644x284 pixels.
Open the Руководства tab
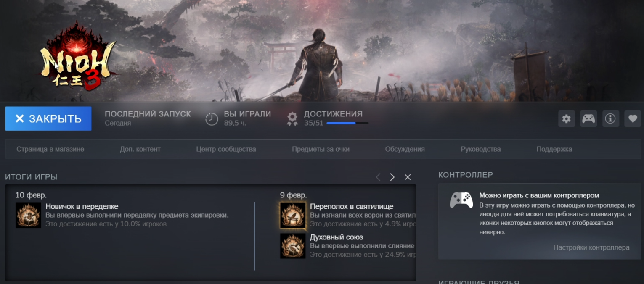pos(480,149)
